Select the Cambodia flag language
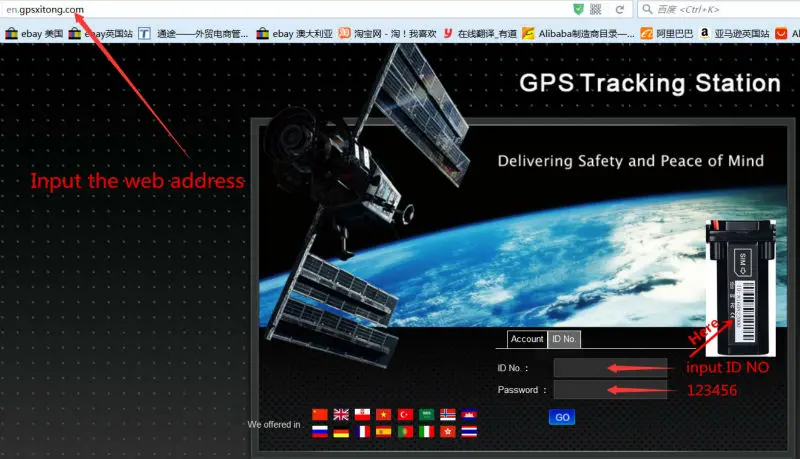The width and height of the screenshot is (800, 459). (469, 414)
